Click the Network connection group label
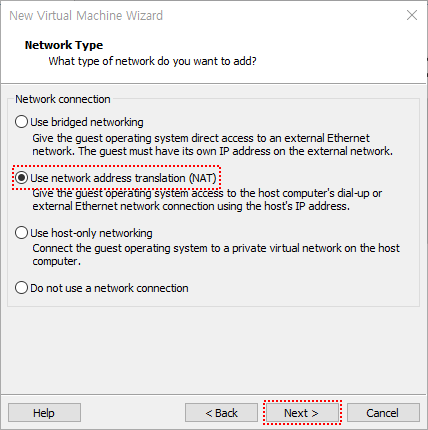The image size is (428, 430). pos(63,99)
